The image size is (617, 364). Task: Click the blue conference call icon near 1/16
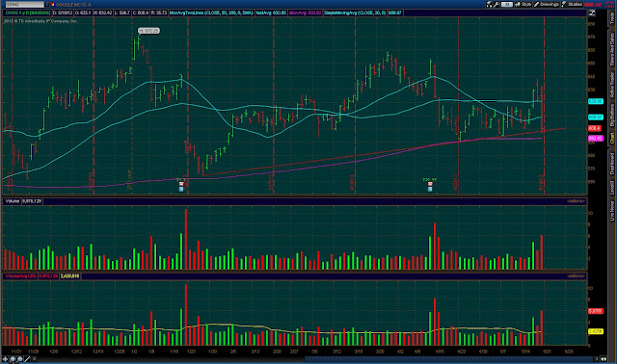point(181,189)
